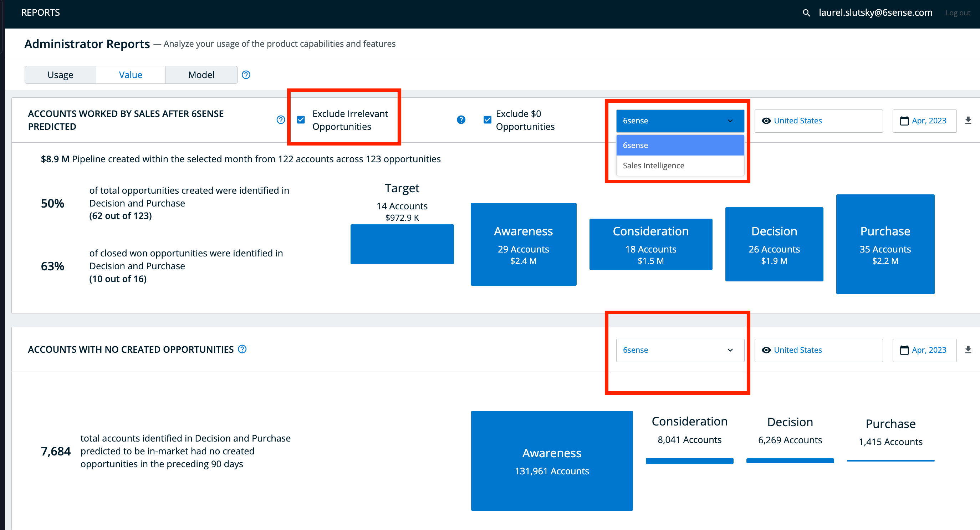Download the Accounts With No Created Opportunities report
Viewport: 980px width, 530px height.
(968, 350)
